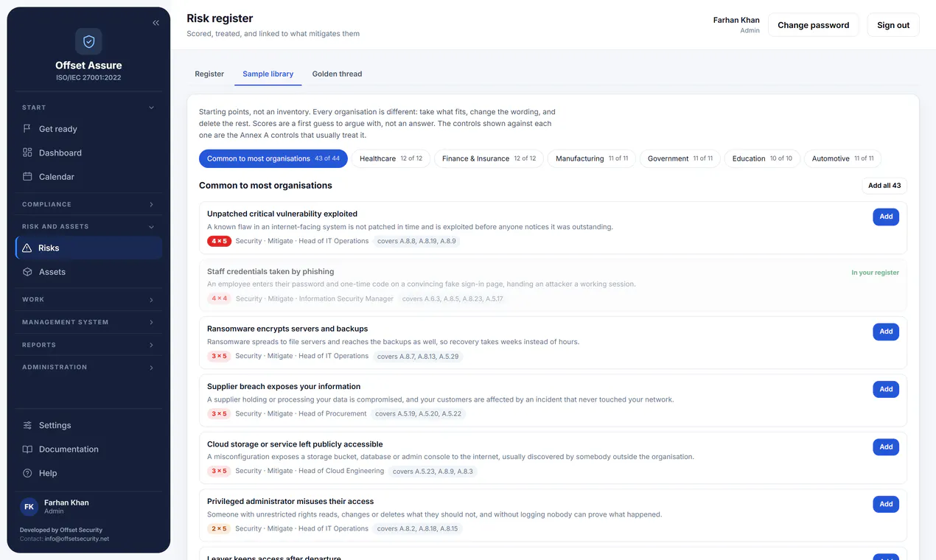936x560 pixels.
Task: Click the red 4×5 score badge
Action: pyautogui.click(x=219, y=241)
